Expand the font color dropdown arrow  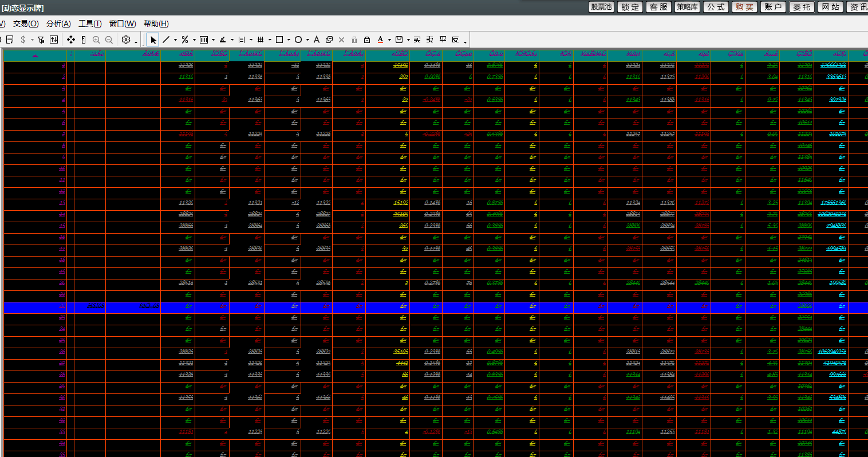[389, 40]
